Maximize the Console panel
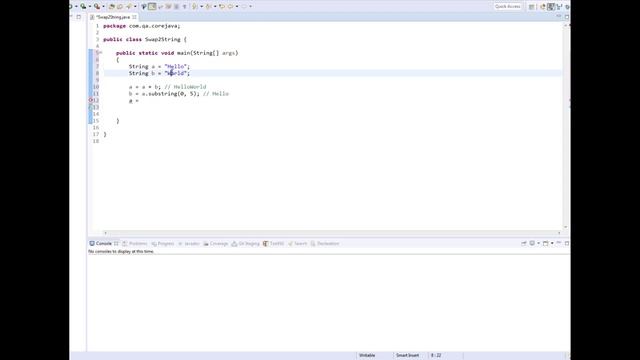Viewport: 640px width, 360px height. coord(567,243)
